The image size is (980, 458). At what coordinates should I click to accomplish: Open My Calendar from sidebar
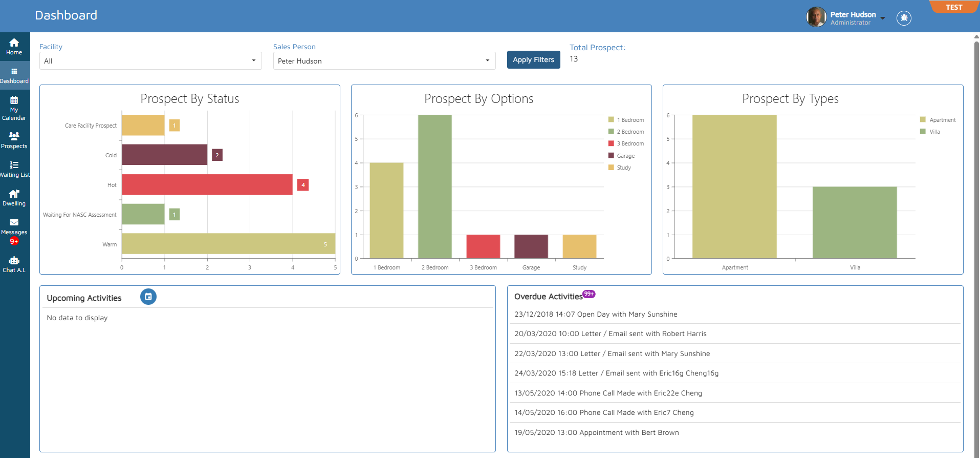(x=14, y=108)
